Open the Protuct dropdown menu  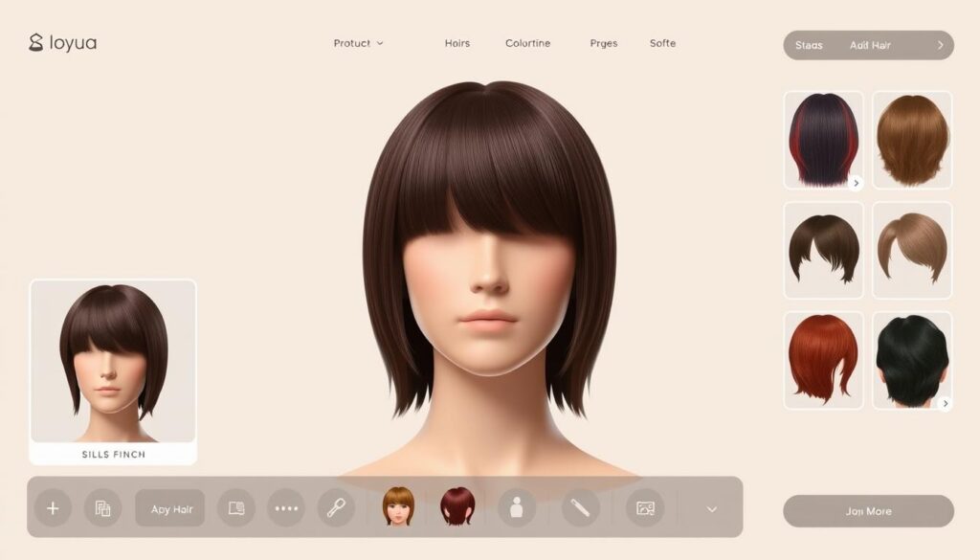pos(358,43)
